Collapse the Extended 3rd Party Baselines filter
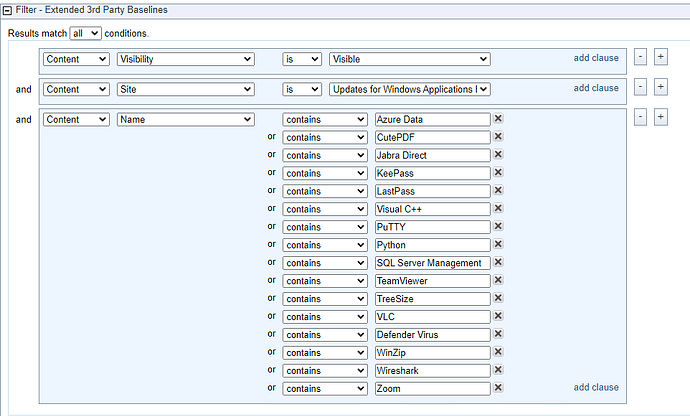Viewport: 690px width, 416px height. [x=7, y=11]
